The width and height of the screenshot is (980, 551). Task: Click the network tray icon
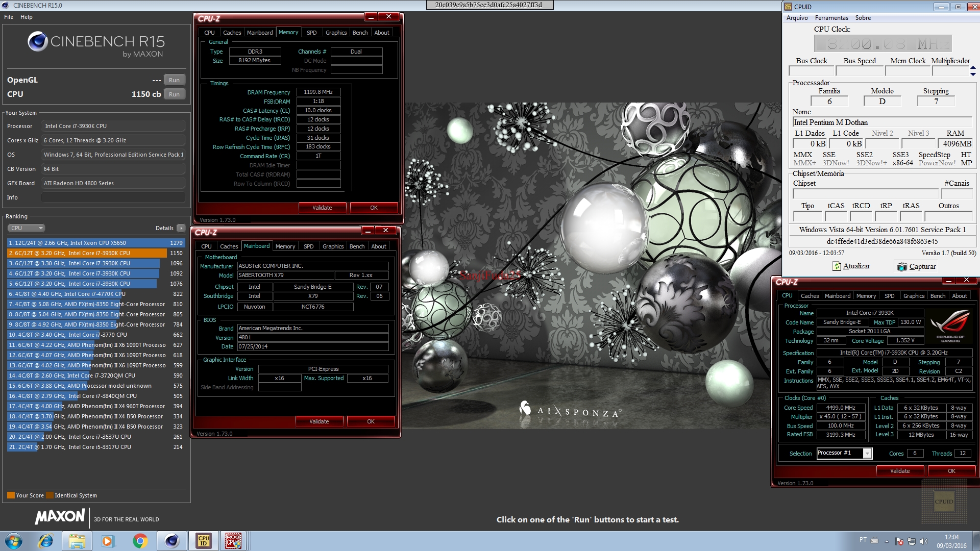point(911,541)
